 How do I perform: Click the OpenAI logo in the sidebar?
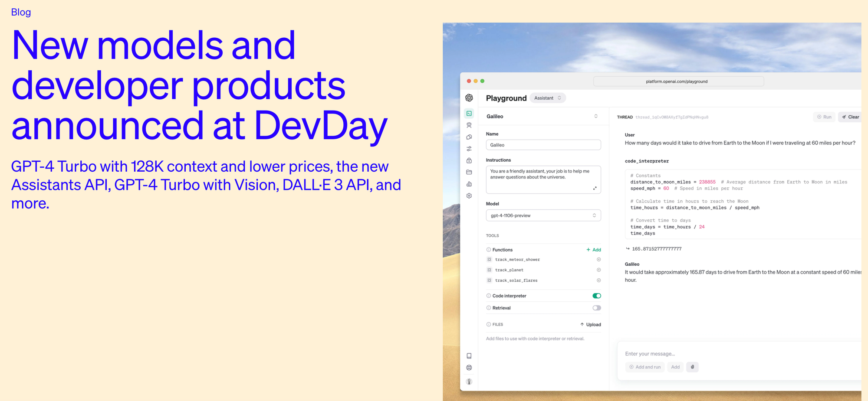click(x=469, y=98)
